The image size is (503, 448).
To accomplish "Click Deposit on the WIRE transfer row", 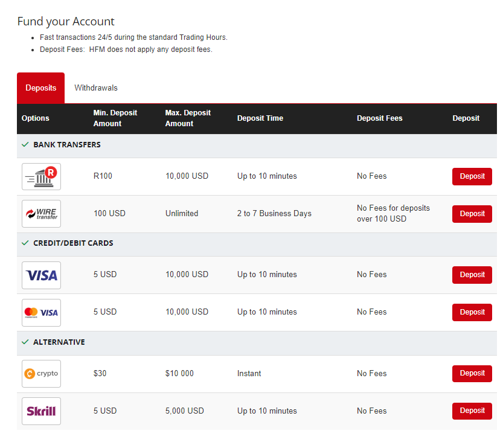I will tap(472, 214).
